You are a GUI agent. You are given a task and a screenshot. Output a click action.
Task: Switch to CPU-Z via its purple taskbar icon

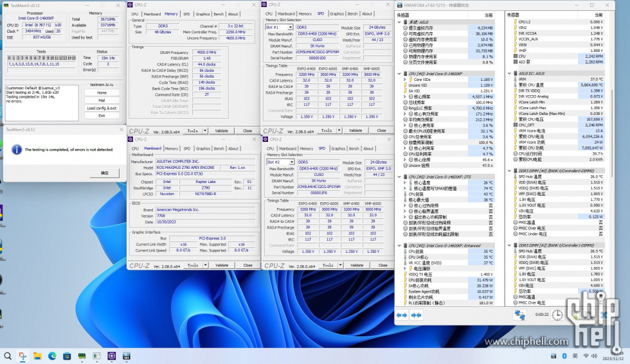112,356
